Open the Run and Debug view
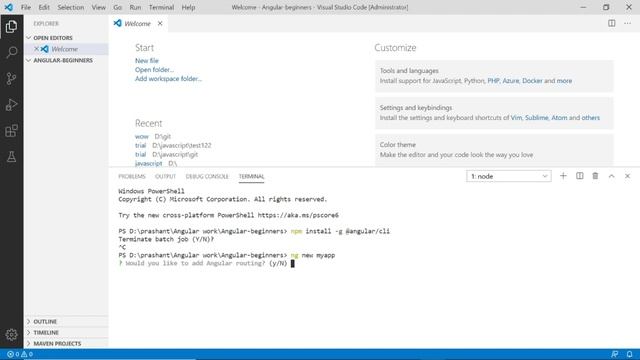This screenshot has height=360, width=640. pyautogui.click(x=11, y=104)
